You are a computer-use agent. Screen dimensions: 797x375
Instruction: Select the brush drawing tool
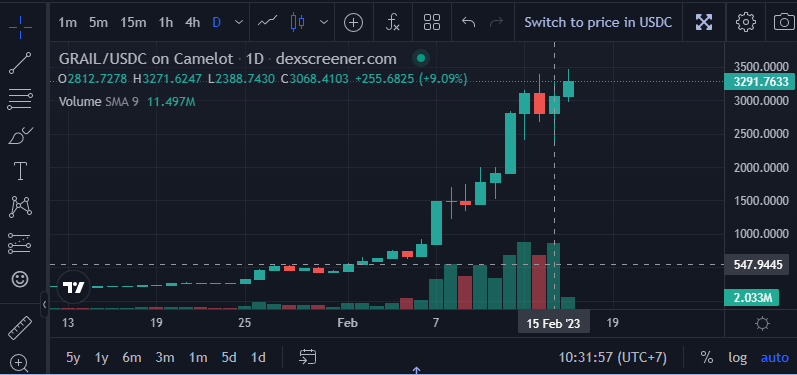[20, 135]
